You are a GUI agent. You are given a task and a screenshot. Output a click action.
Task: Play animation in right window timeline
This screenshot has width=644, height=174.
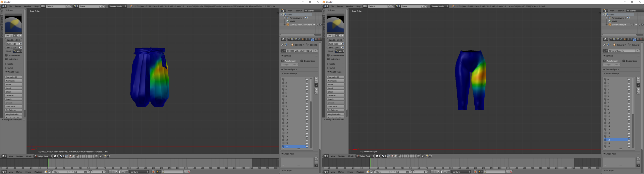442,172
